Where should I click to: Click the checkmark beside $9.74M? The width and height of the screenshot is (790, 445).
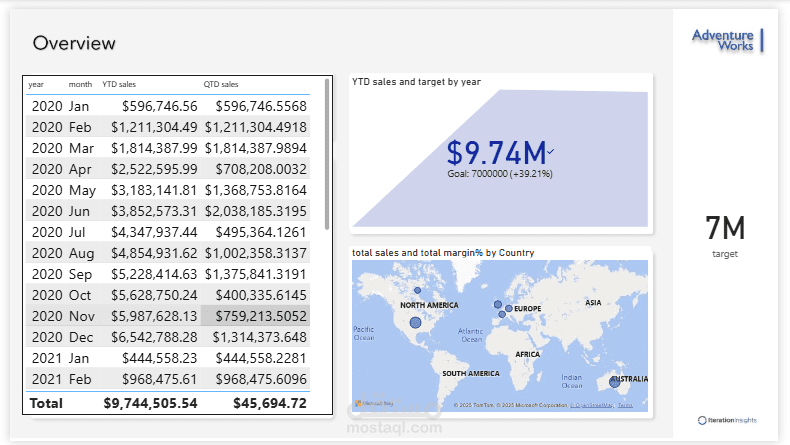[x=551, y=151]
